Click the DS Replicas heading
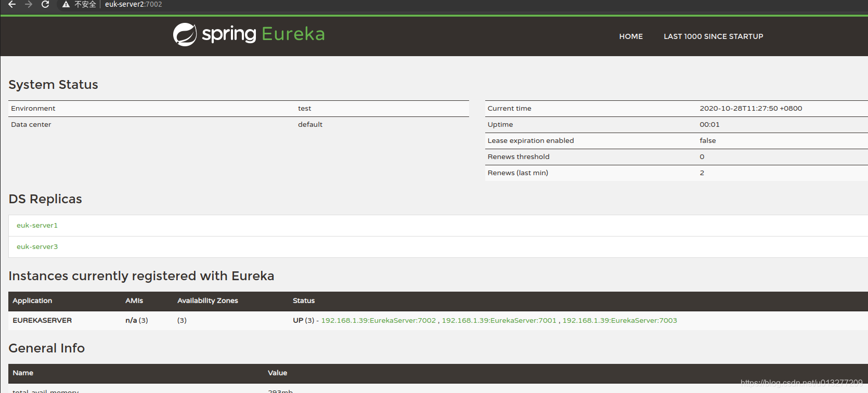Screen dimensions: 868x393 [45, 199]
